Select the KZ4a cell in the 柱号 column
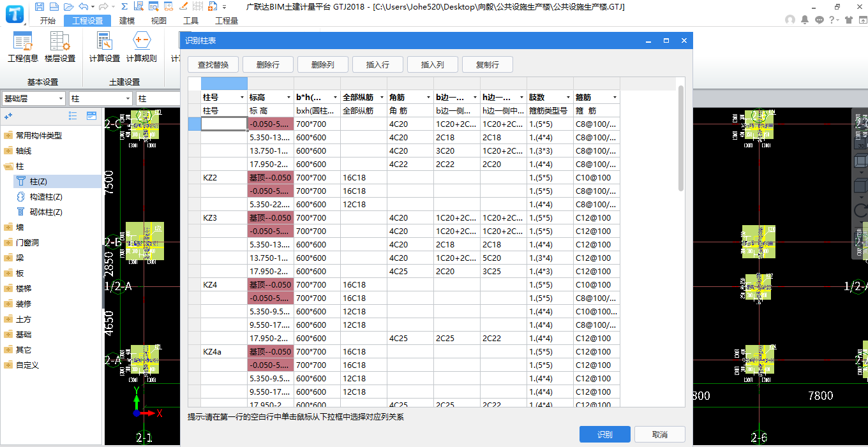Viewport: 868px width, 447px height. pos(224,351)
